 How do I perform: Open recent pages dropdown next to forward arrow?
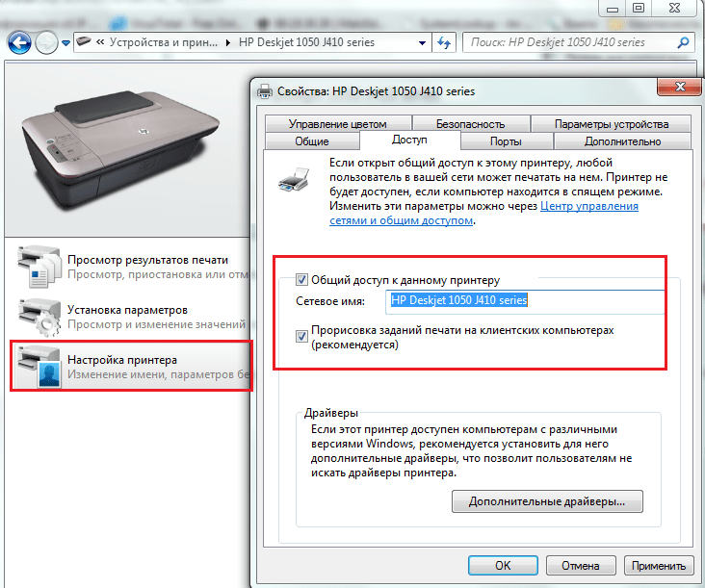click(x=66, y=43)
